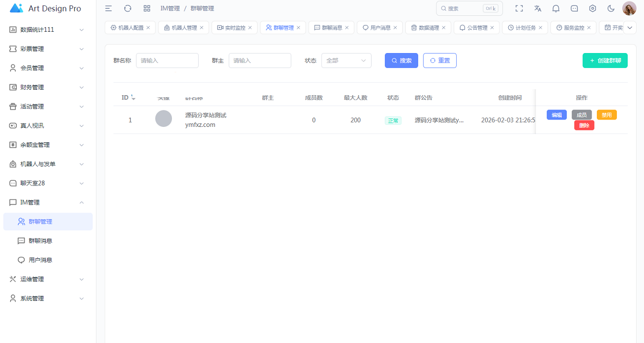Click the red 删除 button
Screen dimensions: 644x343
pyautogui.click(x=584, y=125)
